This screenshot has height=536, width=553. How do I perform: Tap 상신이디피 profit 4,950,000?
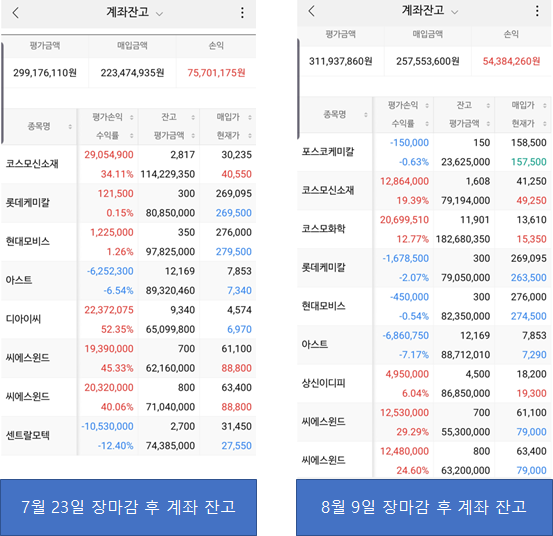tap(407, 374)
